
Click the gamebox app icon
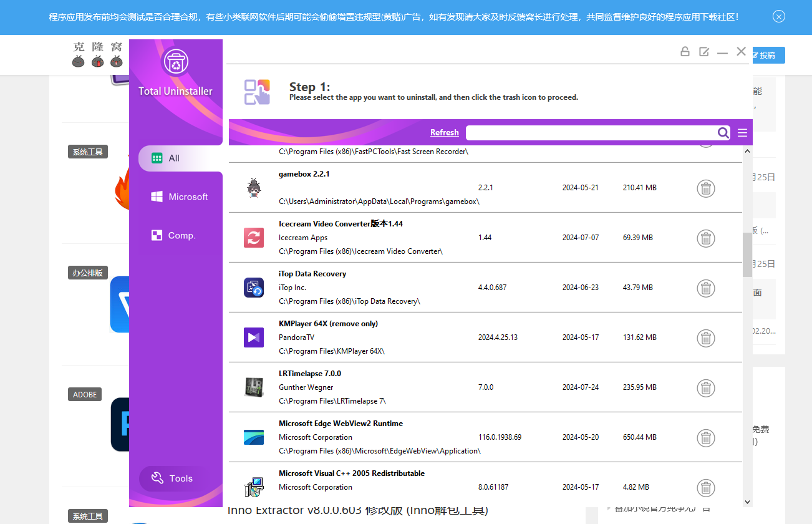[253, 188]
